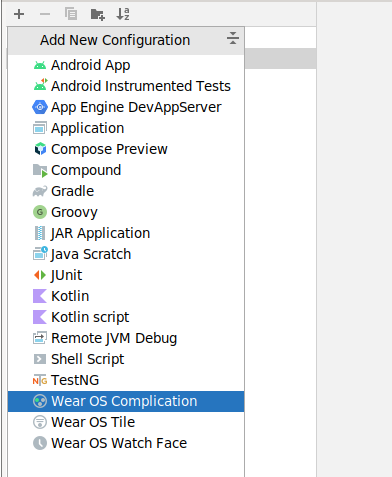
Task: Click the Gradle elephant icon
Action: click(40, 191)
